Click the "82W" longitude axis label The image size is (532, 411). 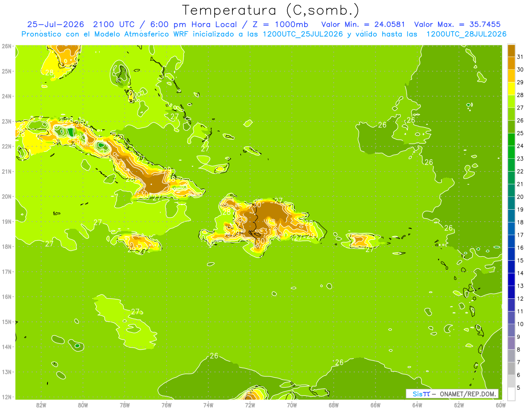tap(41, 405)
